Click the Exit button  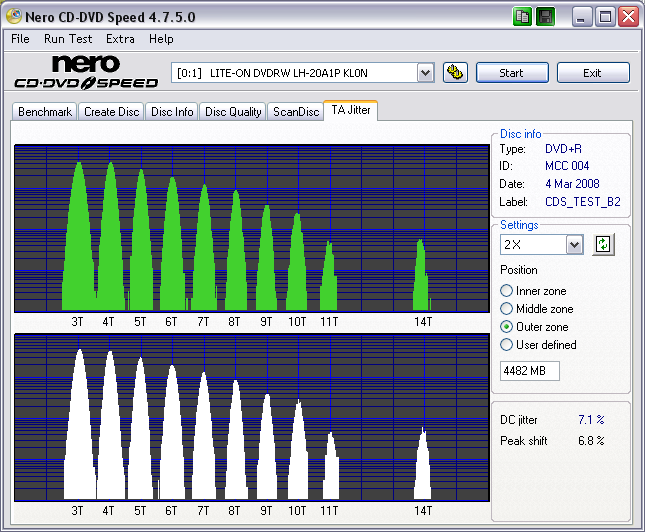pos(593,73)
